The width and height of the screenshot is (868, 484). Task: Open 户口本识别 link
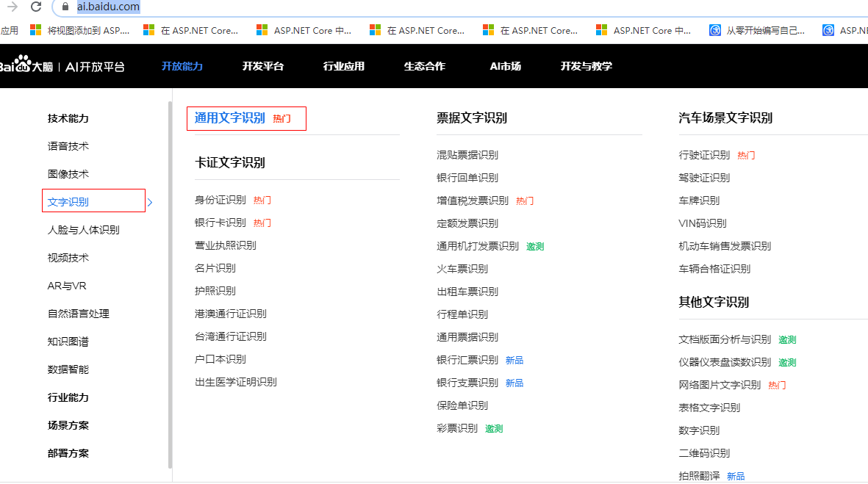(220, 359)
